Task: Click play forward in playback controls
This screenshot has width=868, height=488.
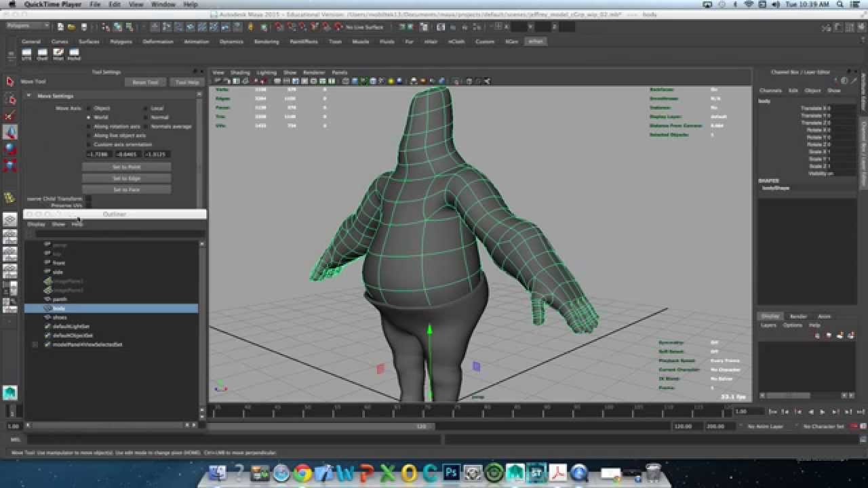Action: click(823, 411)
